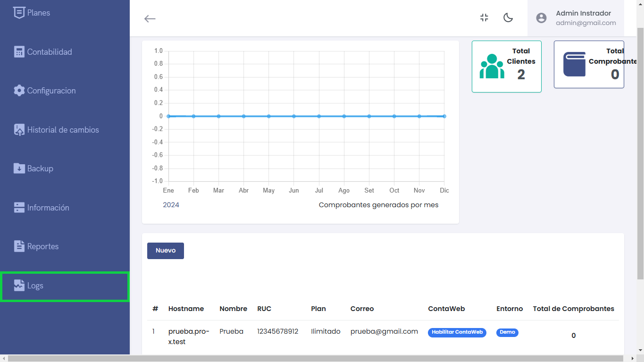Click the Habilitar ContaWeb badge
The height and width of the screenshot is (362, 644).
[x=457, y=332]
